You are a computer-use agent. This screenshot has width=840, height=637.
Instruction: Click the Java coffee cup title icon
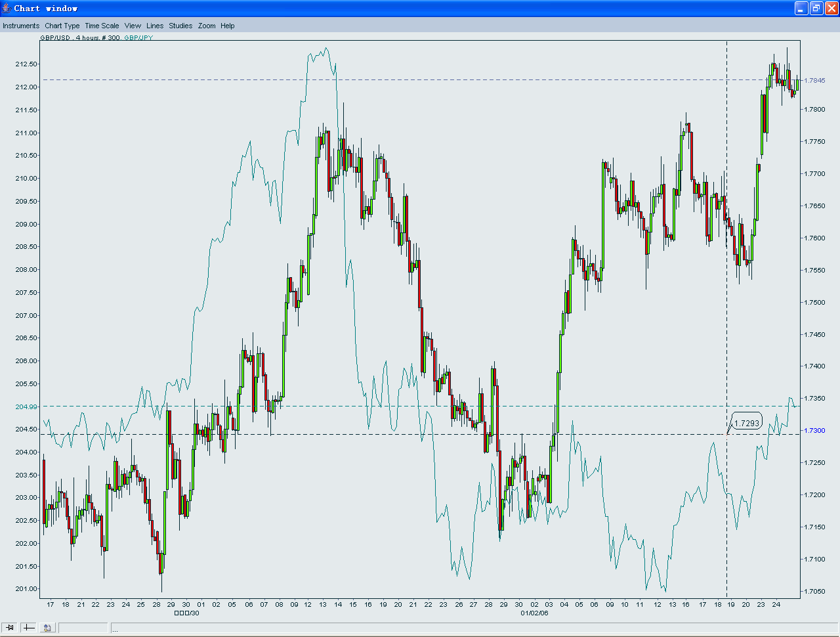point(6,8)
